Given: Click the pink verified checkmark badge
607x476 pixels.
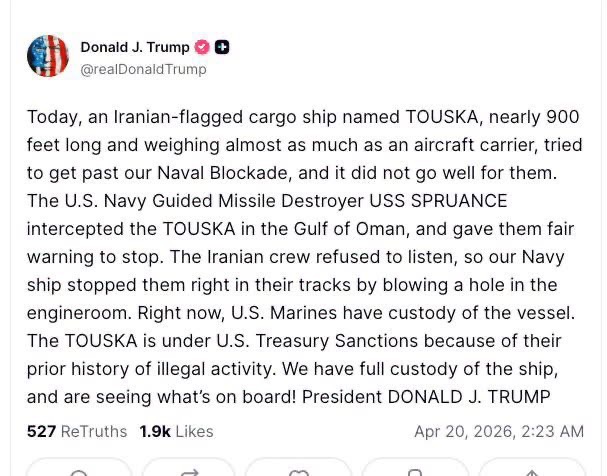Looking at the screenshot, I should pos(202,47).
